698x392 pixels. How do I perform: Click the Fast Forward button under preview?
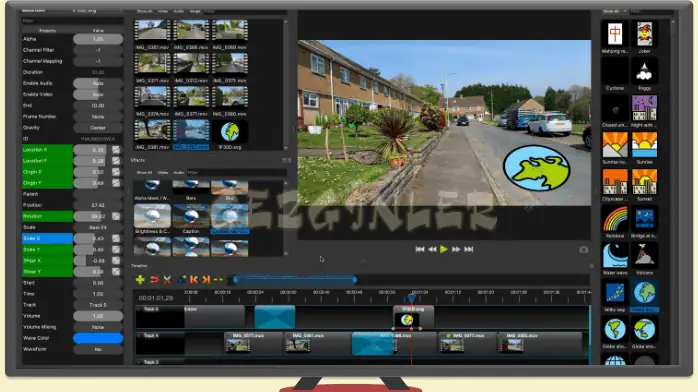[456, 249]
